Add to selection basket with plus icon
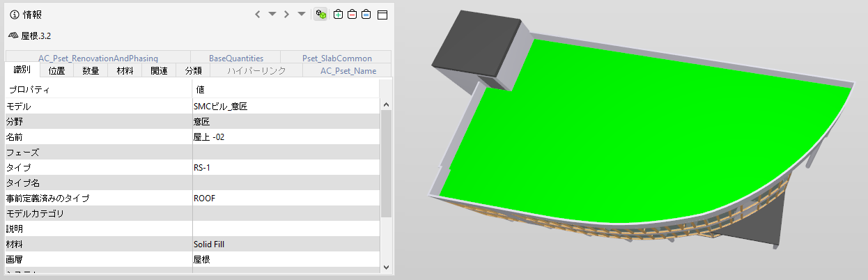 [339, 14]
